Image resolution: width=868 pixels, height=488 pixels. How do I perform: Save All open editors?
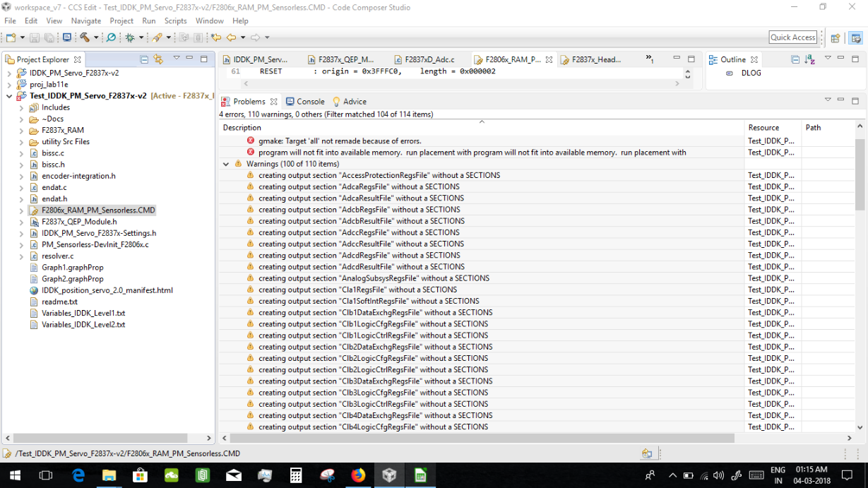pos(48,37)
